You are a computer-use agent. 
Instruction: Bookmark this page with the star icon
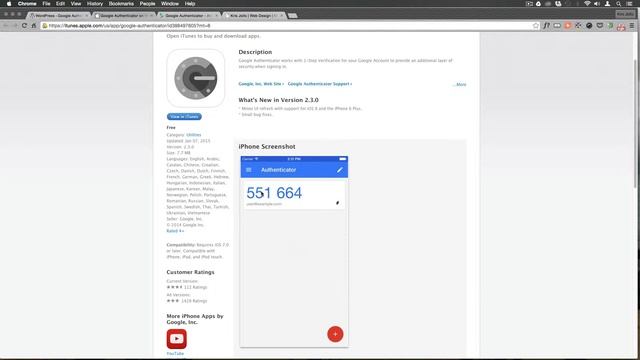pos(536,26)
